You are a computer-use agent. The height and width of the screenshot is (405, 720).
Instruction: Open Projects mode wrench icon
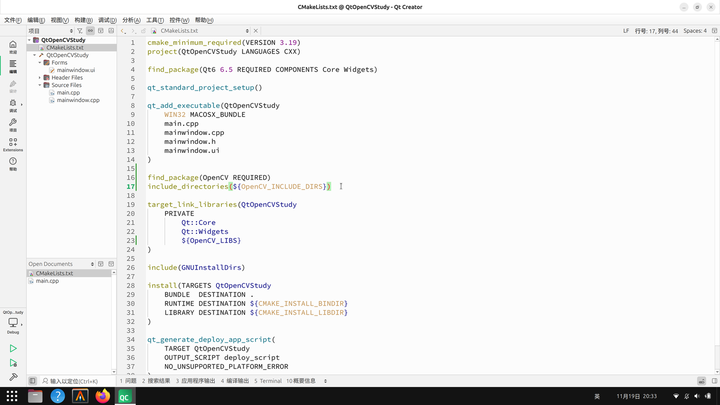coord(13,125)
